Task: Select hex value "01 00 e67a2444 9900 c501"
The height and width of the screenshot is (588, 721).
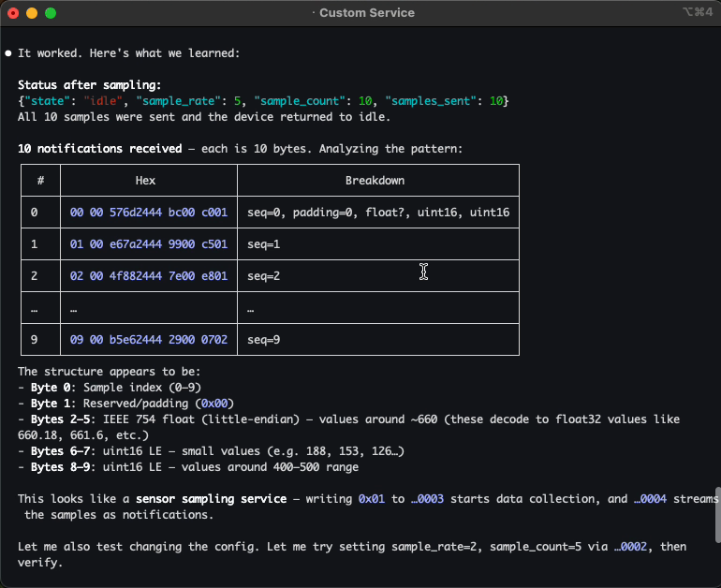Action: pyautogui.click(x=149, y=244)
